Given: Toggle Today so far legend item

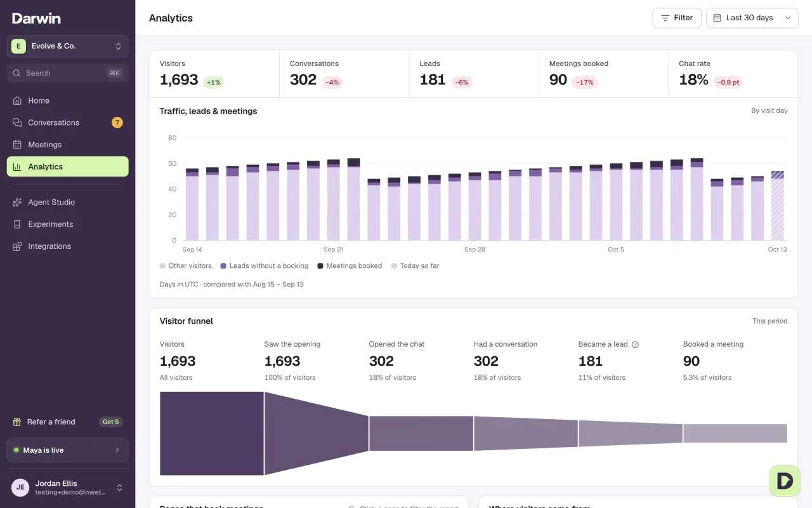Looking at the screenshot, I should [416, 266].
